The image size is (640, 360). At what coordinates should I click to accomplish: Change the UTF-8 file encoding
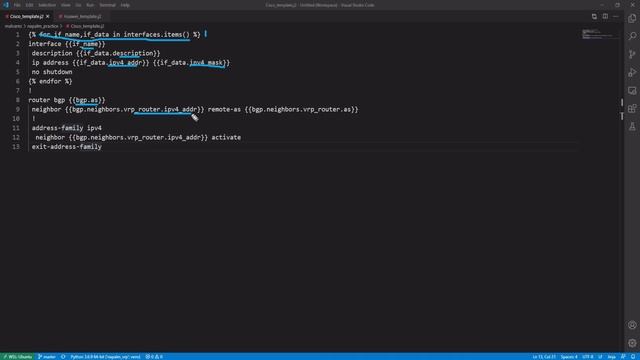click(588, 357)
